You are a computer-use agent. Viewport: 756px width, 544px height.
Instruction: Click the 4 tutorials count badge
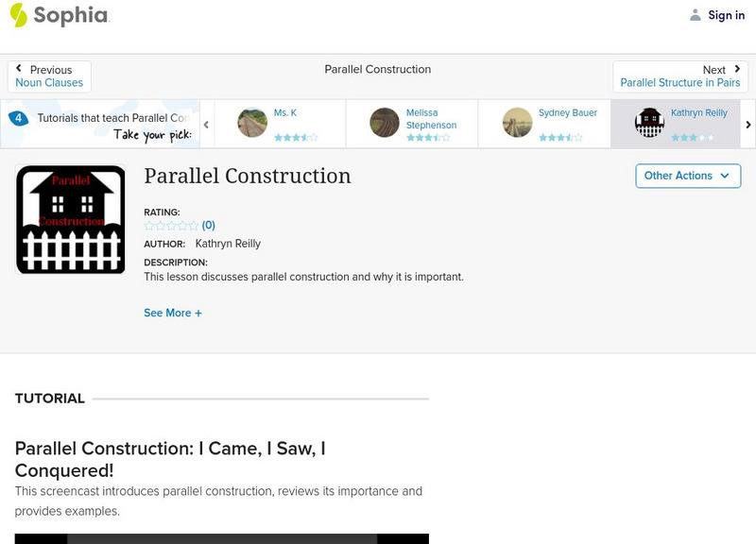(18, 118)
